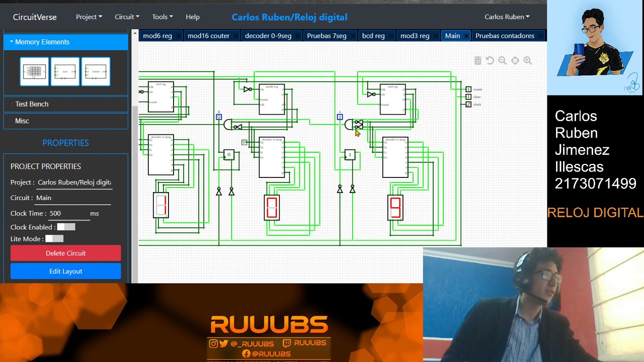Screen dimensions: 644x362
Task: Click the NOT gate feeding right bcd reg
Action: (x=371, y=94)
